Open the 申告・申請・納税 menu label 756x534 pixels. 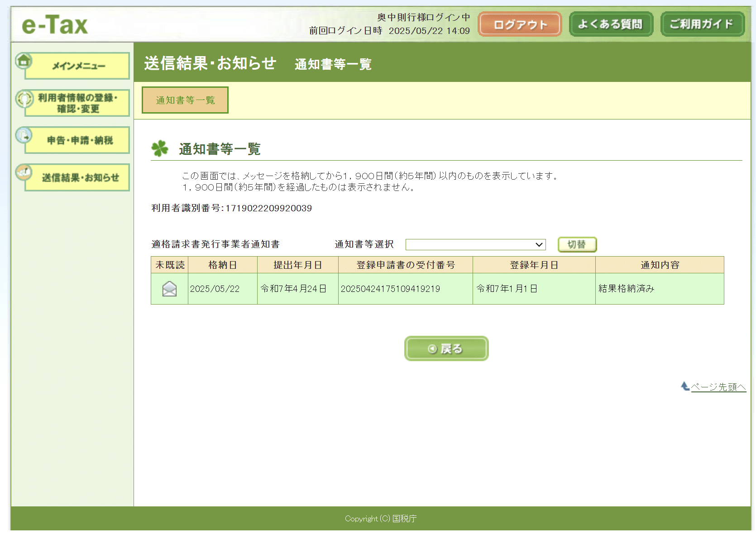point(80,140)
